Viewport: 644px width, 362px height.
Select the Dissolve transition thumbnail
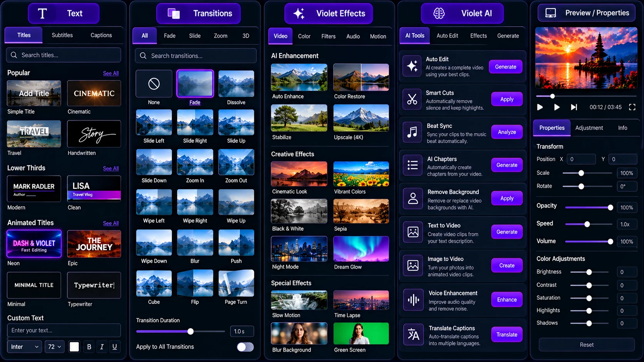click(236, 83)
